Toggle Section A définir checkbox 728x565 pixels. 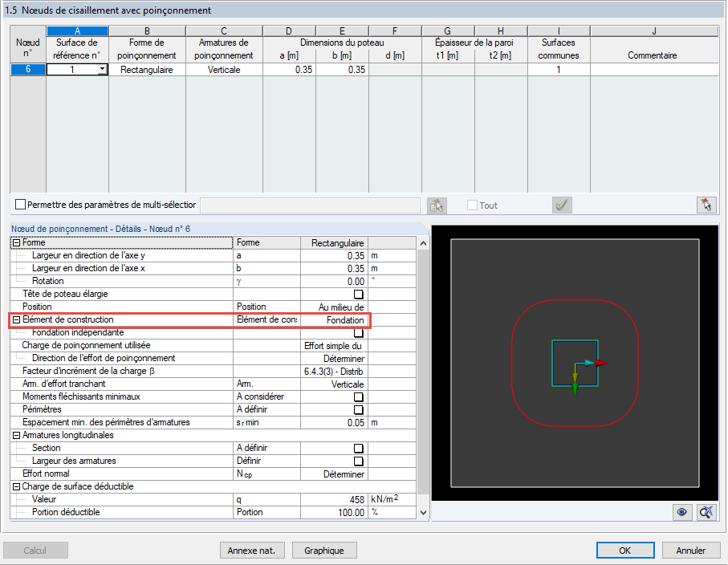[x=359, y=449]
